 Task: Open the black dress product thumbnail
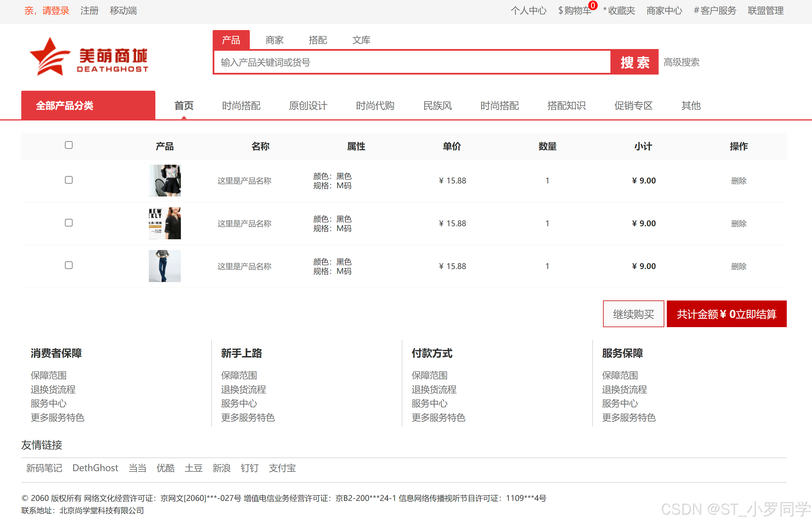click(165, 223)
